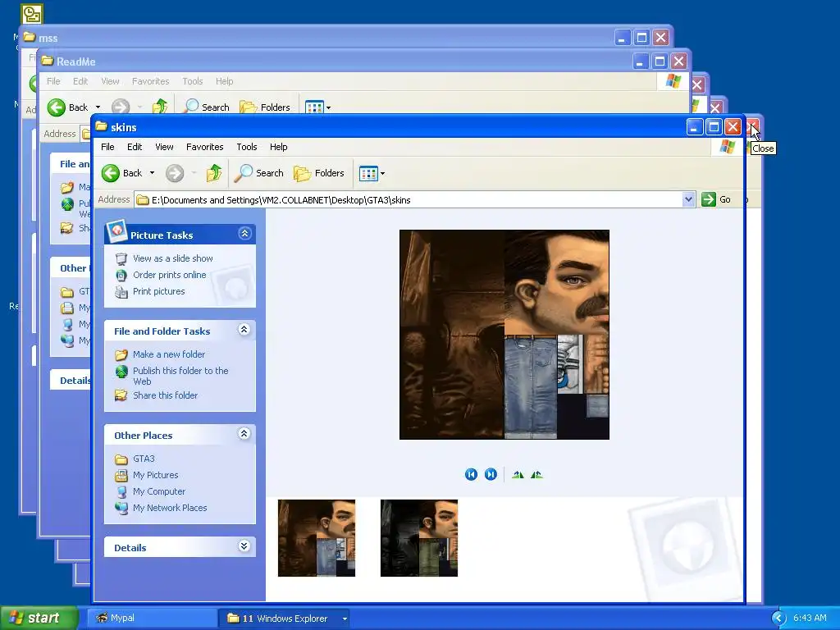Open the Views dropdown in ReadMe window
Image resolution: width=840 pixels, height=630 pixels.
pos(328,107)
